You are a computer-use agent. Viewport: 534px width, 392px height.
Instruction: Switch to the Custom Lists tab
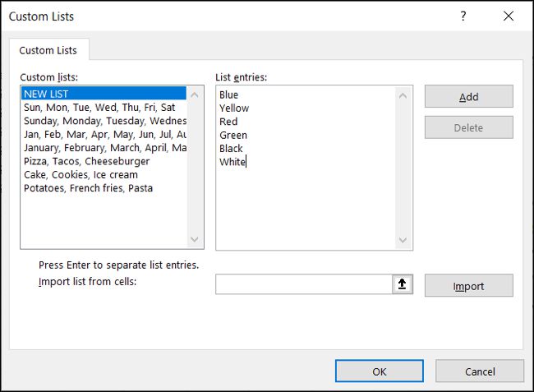[48, 50]
